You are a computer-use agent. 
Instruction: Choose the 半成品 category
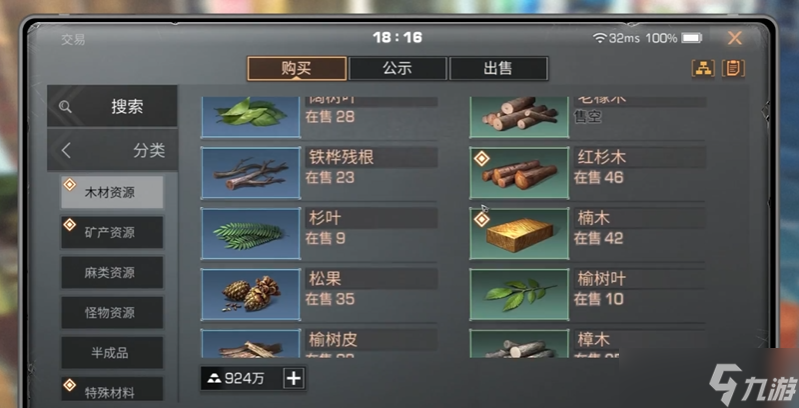tap(112, 352)
